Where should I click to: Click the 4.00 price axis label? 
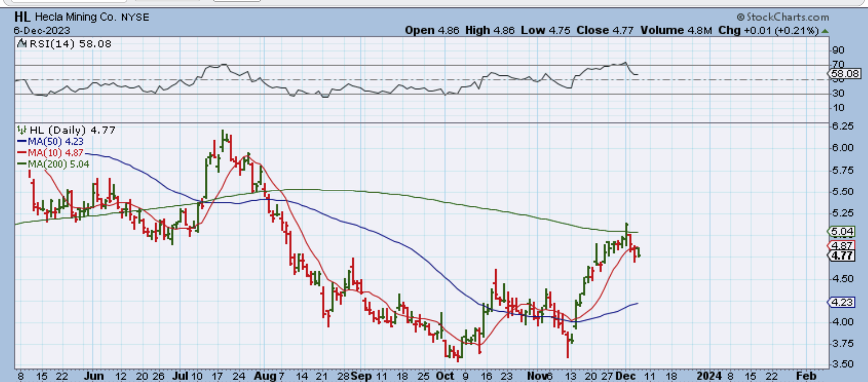click(x=843, y=322)
